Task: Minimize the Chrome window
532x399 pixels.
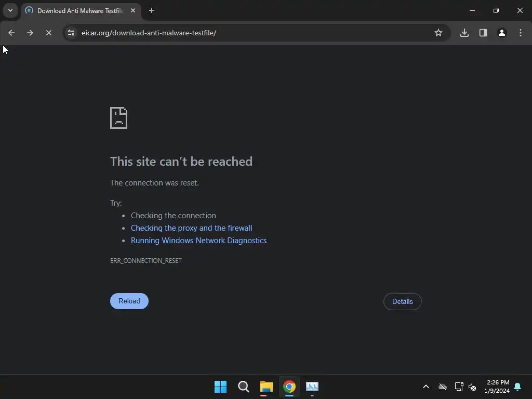Action: [x=472, y=10]
